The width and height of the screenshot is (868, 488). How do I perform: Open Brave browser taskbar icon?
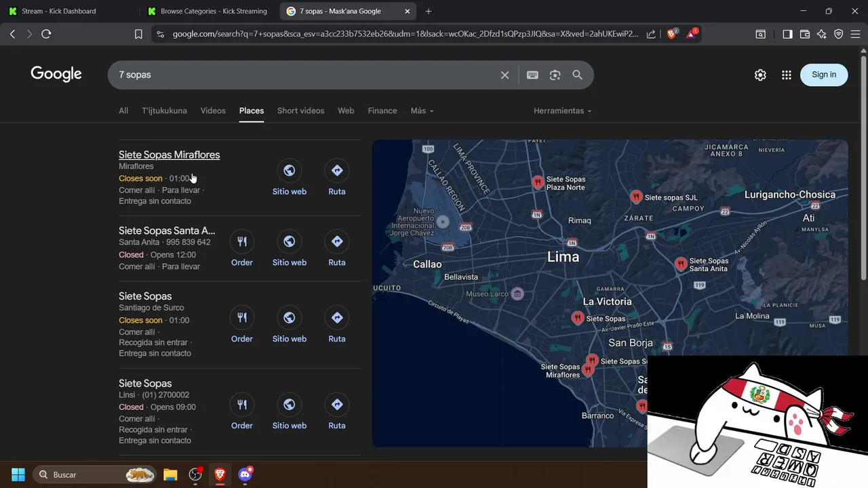tap(220, 474)
